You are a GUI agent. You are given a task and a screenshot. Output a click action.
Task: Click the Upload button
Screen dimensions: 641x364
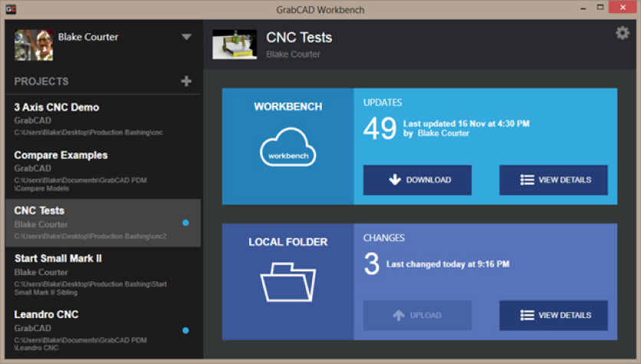click(x=417, y=316)
